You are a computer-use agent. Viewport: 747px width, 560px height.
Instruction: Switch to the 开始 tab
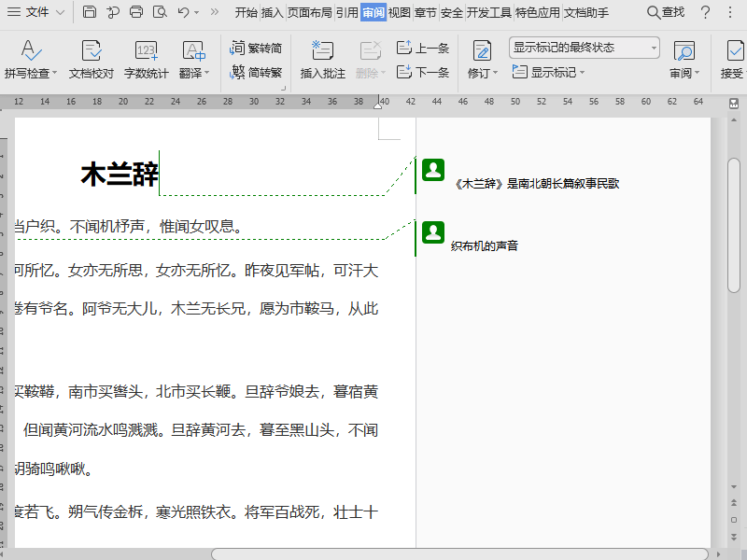pos(246,12)
